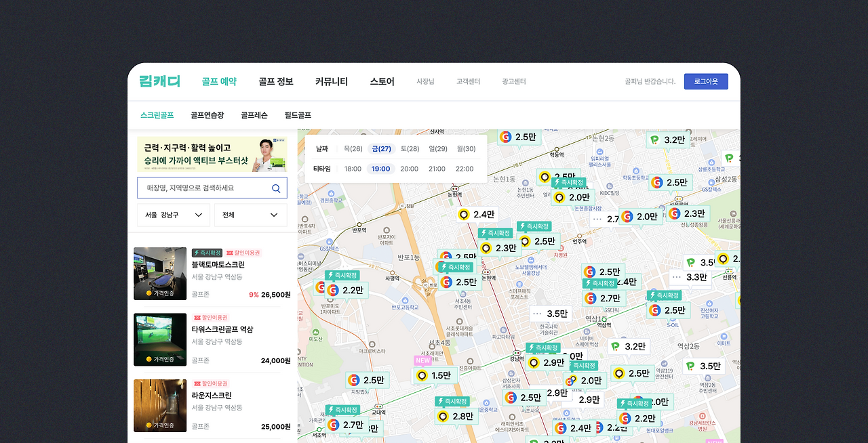868x443 pixels.
Task: Click 할인이용권 badge on 블랙토마토스크린 listing
Action: point(243,253)
